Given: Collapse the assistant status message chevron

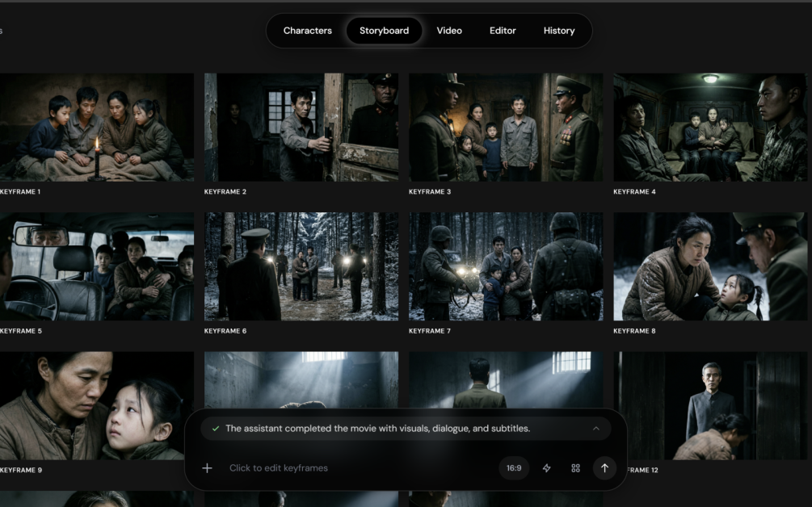Looking at the screenshot, I should coord(596,429).
